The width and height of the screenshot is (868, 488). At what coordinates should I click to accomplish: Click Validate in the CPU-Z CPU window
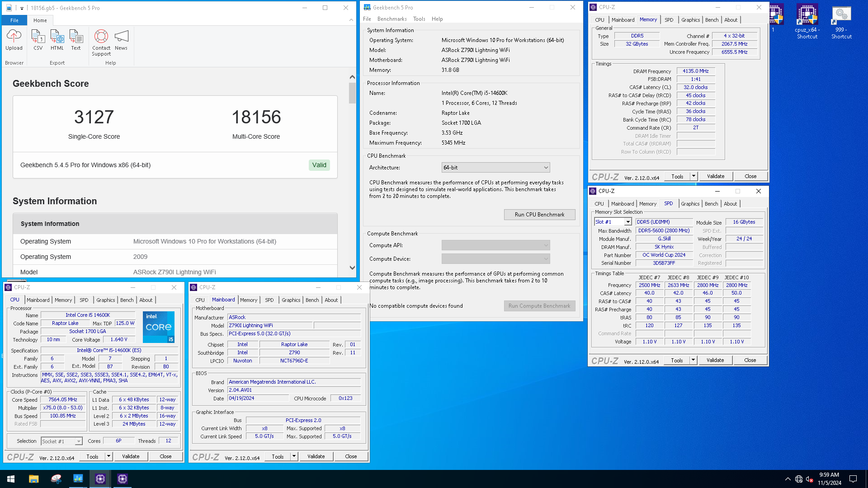click(131, 456)
